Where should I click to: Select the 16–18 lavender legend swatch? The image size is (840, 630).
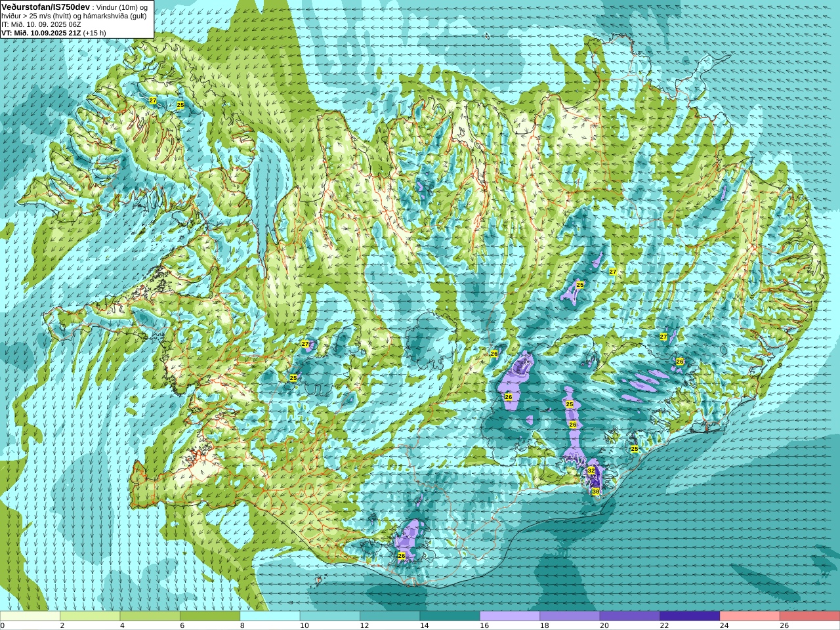point(510,616)
